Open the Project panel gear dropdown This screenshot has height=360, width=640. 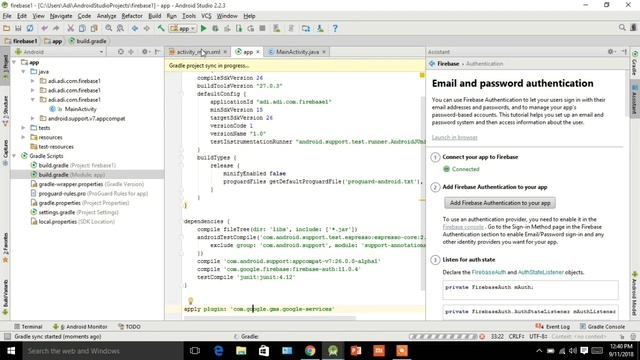[x=145, y=52]
